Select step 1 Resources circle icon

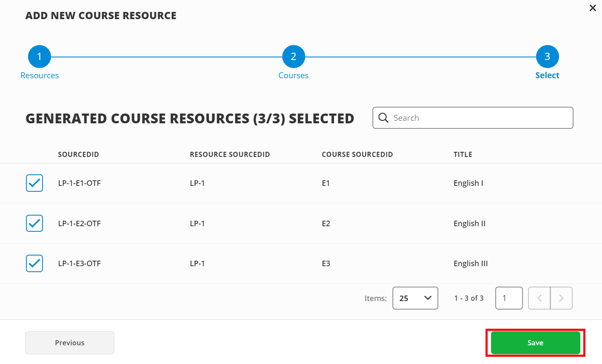tap(40, 56)
